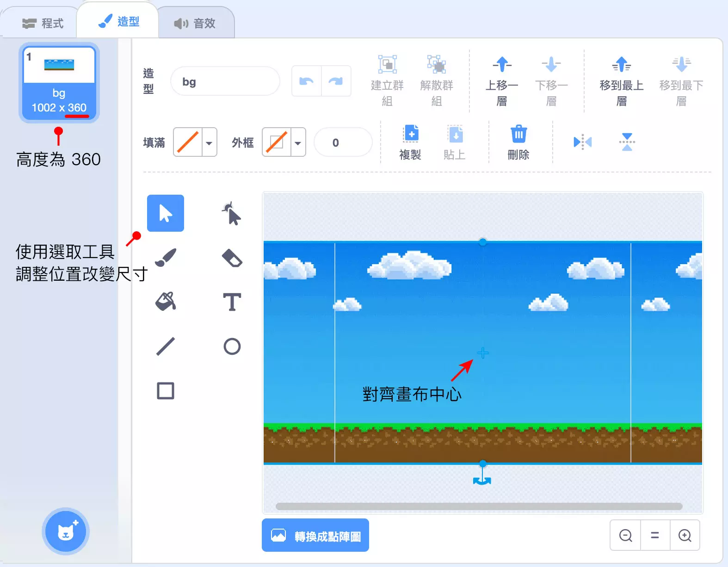This screenshot has height=567, width=728.
Task: Click the Delete (刪除) trash icon
Action: [x=518, y=134]
